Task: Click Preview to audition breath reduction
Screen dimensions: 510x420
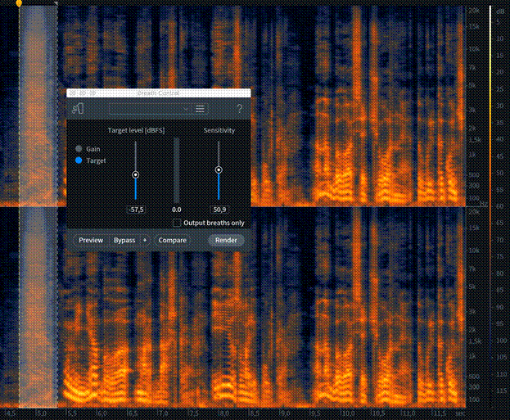Action: (x=91, y=240)
